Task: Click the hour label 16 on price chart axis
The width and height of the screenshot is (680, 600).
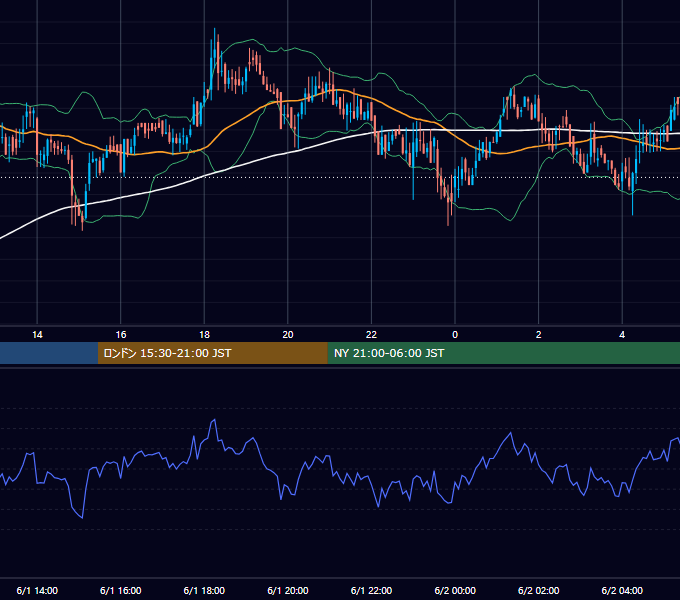Action: point(121,335)
